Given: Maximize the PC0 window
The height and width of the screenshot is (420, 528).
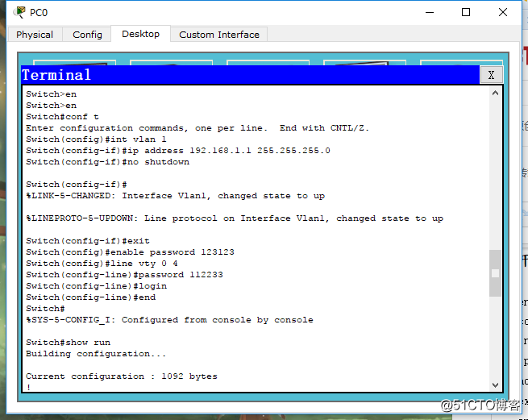Looking at the screenshot, I should click(x=466, y=12).
